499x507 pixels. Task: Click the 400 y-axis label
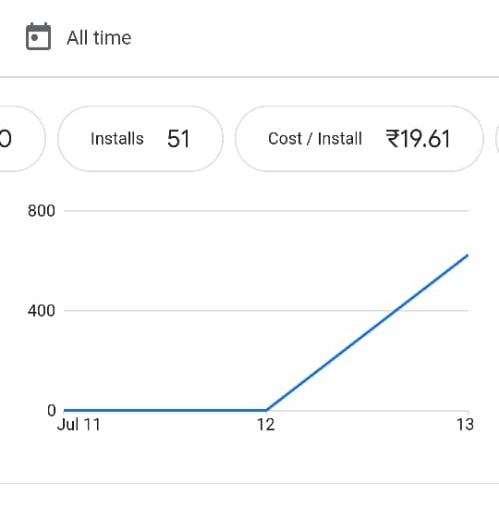41,311
